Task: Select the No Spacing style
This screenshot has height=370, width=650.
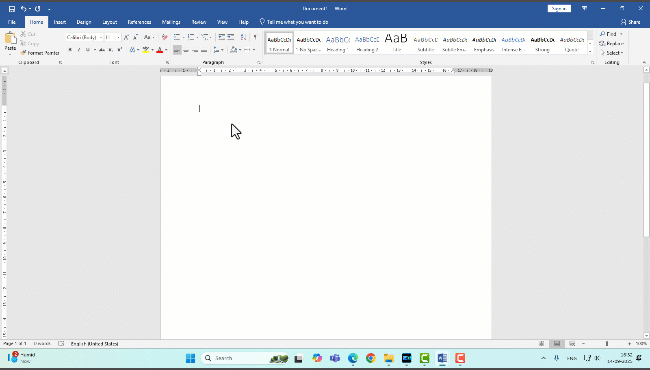Action: [x=309, y=43]
